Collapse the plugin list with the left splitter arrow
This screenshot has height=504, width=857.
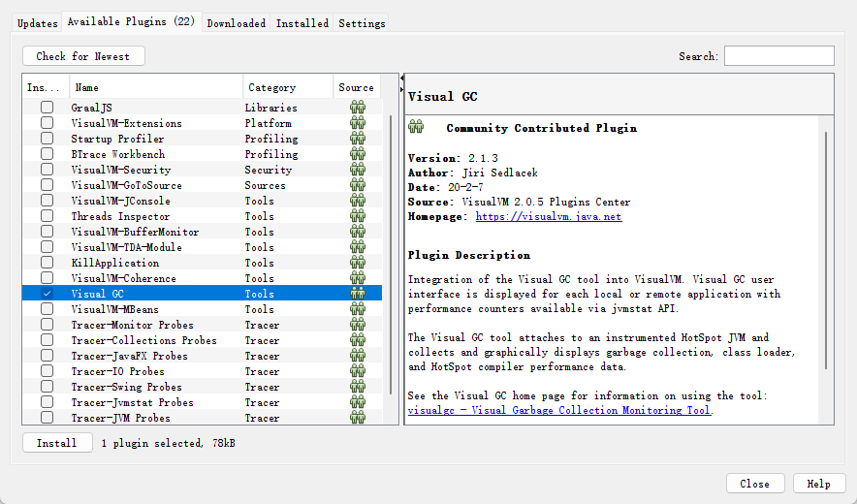click(x=401, y=79)
